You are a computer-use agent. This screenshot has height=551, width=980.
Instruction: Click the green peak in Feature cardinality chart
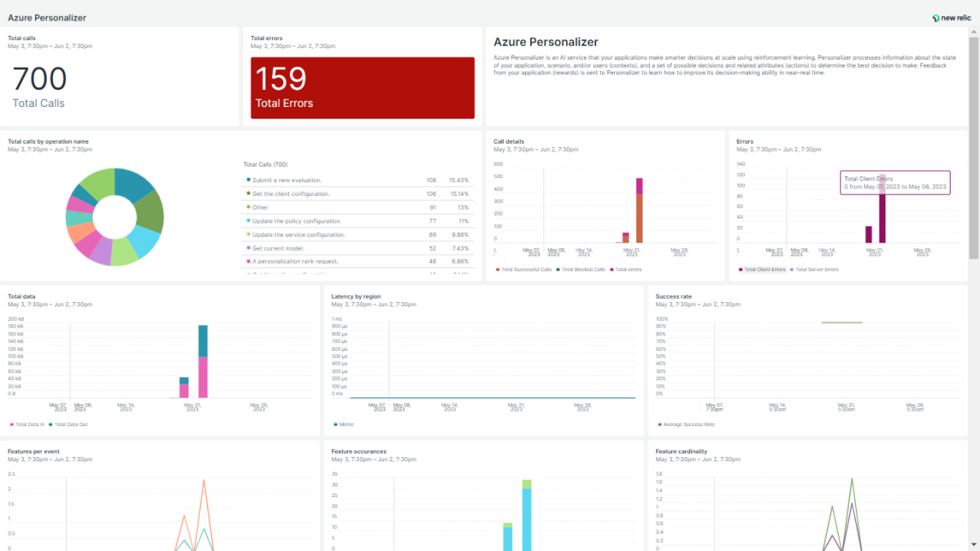pos(852,482)
